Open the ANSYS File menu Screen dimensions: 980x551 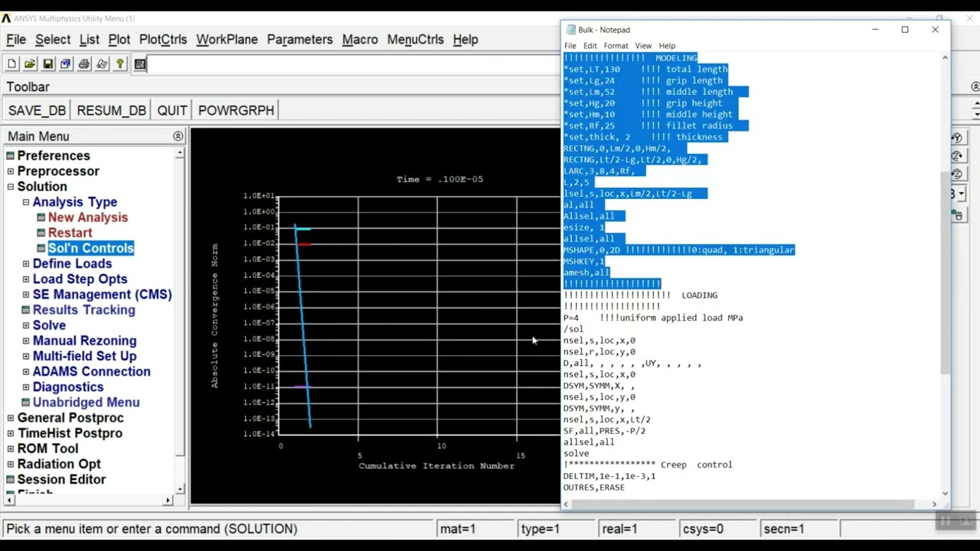click(16, 40)
